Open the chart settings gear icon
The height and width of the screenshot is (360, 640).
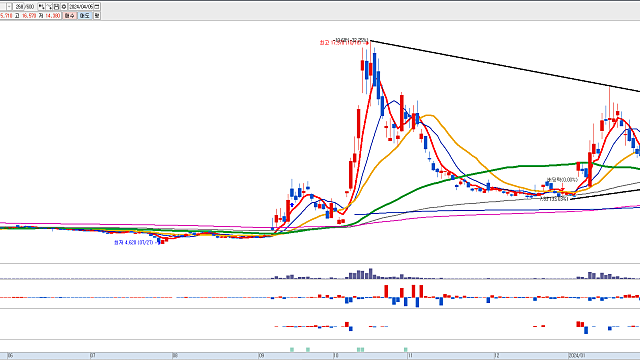pyautogui.click(x=64, y=7)
